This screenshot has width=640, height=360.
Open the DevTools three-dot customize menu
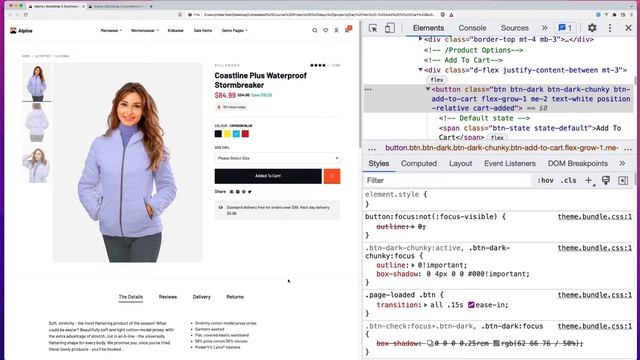click(x=610, y=28)
